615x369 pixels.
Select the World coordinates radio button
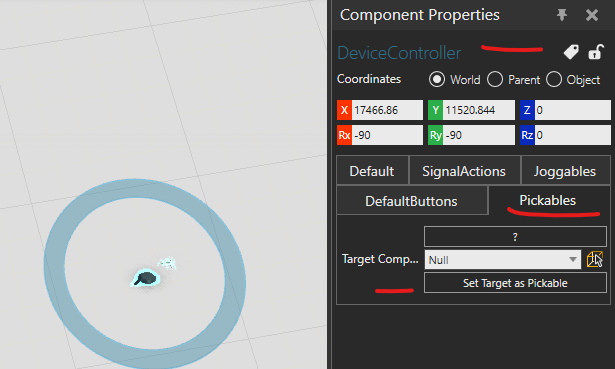point(437,79)
